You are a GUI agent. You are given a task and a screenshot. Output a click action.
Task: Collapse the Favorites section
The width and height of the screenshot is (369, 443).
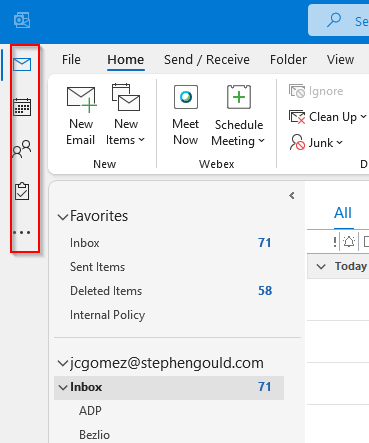pyautogui.click(x=63, y=217)
